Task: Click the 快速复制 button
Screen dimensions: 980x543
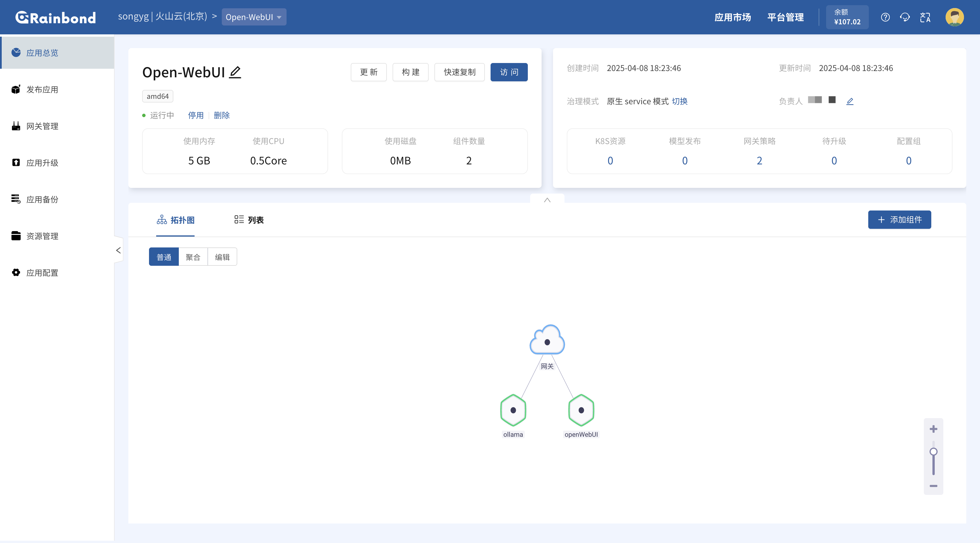Action: [x=460, y=72]
